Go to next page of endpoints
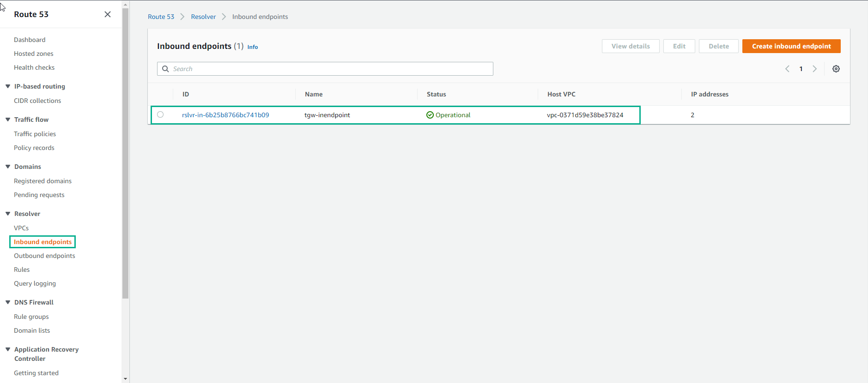The image size is (868, 383). pyautogui.click(x=815, y=69)
